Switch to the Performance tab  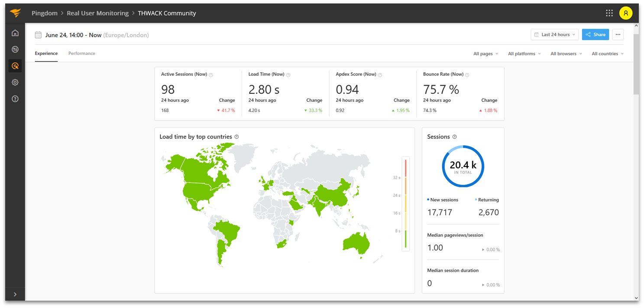(x=81, y=53)
